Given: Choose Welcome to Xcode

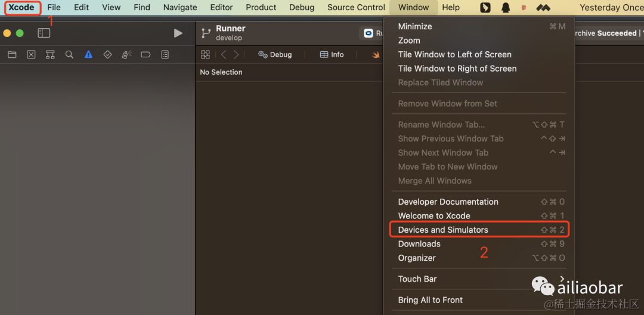Looking at the screenshot, I should [x=478, y=215].
